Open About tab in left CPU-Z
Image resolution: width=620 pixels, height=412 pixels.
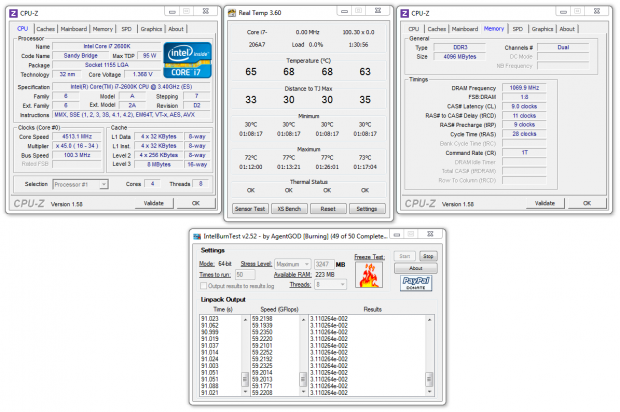(x=176, y=29)
